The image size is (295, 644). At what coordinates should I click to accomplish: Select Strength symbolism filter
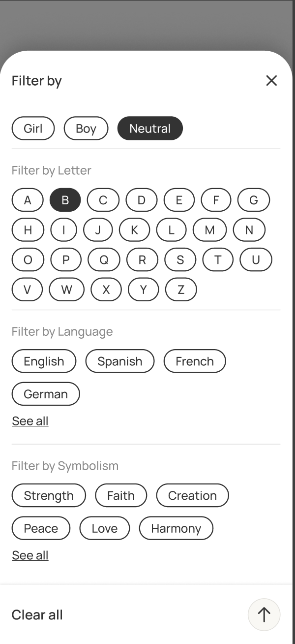pos(49,495)
